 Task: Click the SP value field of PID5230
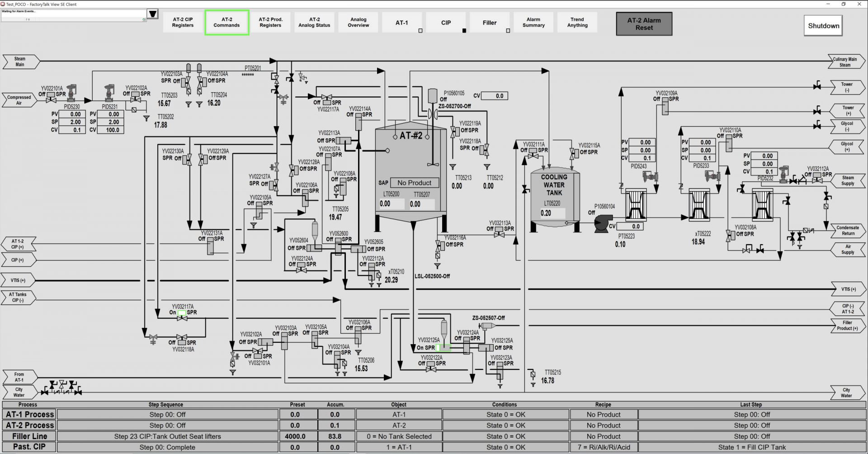[x=72, y=122]
